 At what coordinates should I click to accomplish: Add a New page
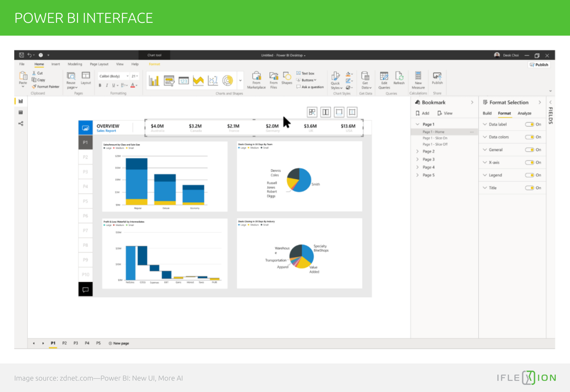[x=119, y=344]
